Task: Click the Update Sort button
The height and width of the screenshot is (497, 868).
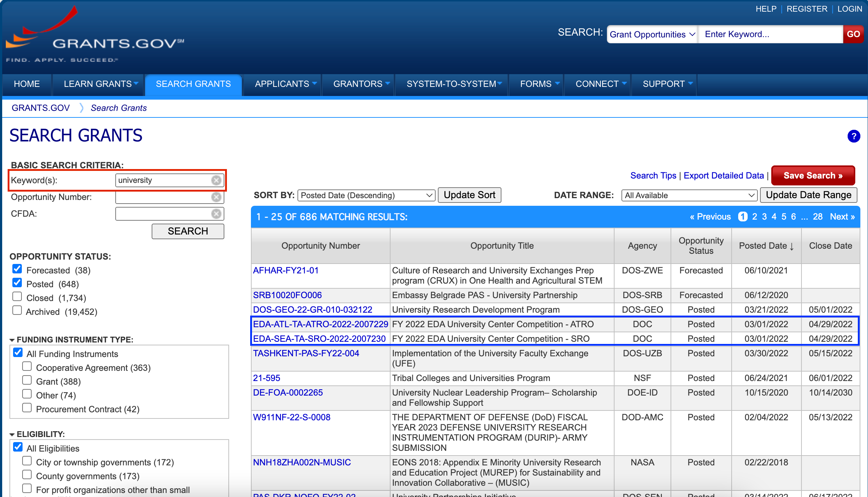Action: pos(469,195)
